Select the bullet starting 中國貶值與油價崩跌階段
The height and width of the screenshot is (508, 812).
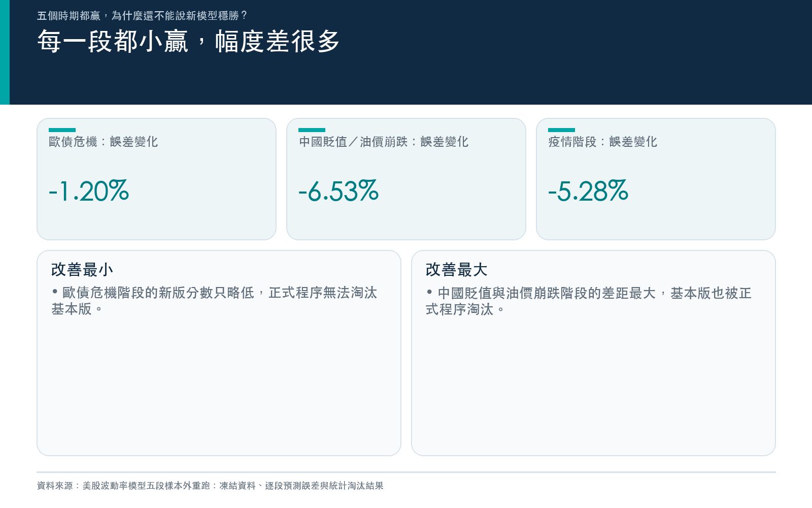tap(589, 301)
